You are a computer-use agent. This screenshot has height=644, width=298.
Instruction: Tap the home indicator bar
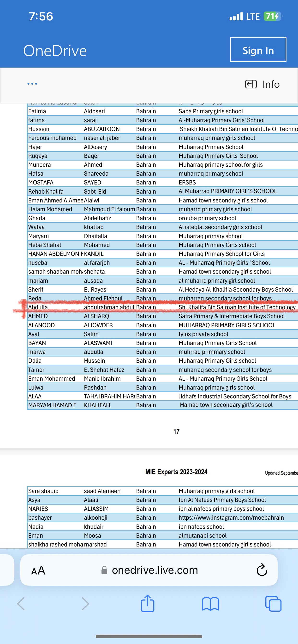[149, 636]
